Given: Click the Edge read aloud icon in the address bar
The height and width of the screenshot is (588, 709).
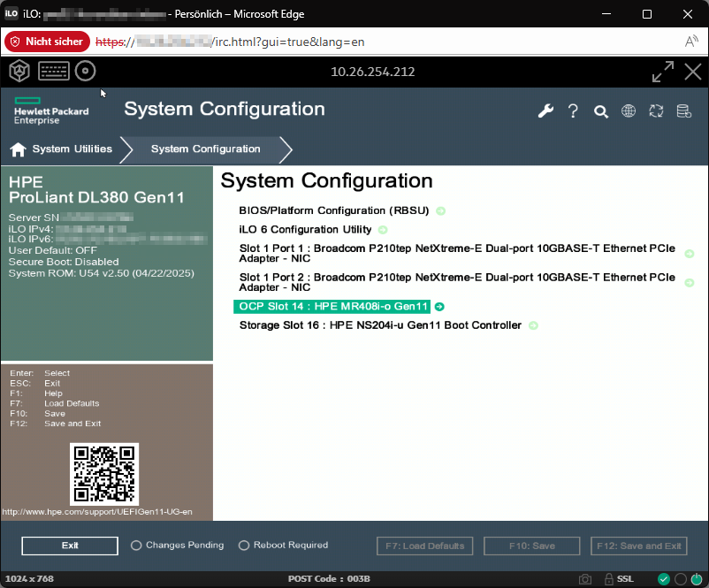Looking at the screenshot, I should coord(691,42).
